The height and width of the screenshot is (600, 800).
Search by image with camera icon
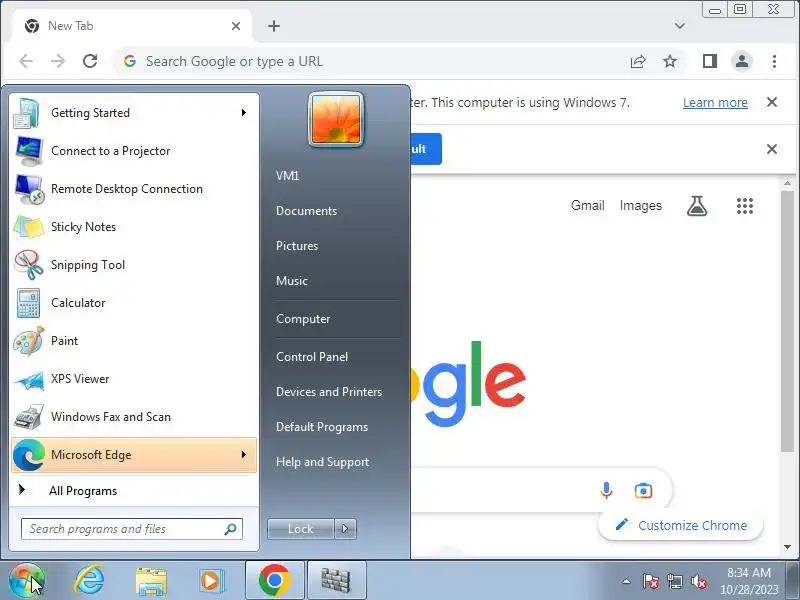[x=643, y=491]
